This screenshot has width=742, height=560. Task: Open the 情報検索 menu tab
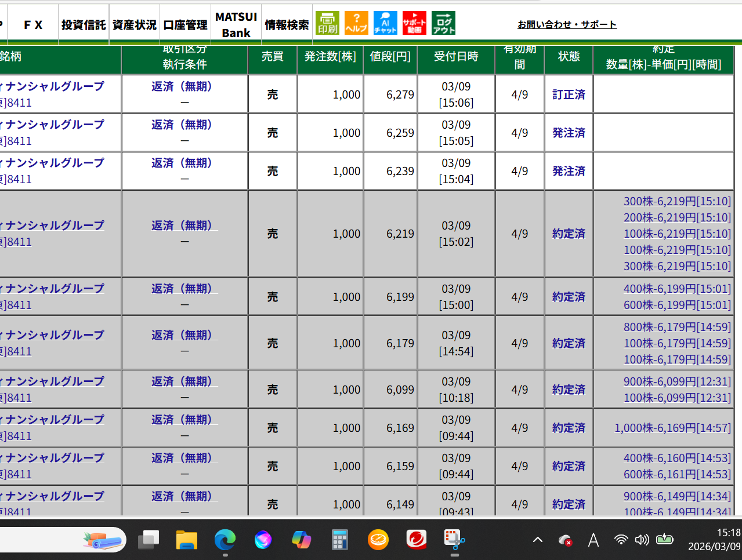[x=287, y=25]
